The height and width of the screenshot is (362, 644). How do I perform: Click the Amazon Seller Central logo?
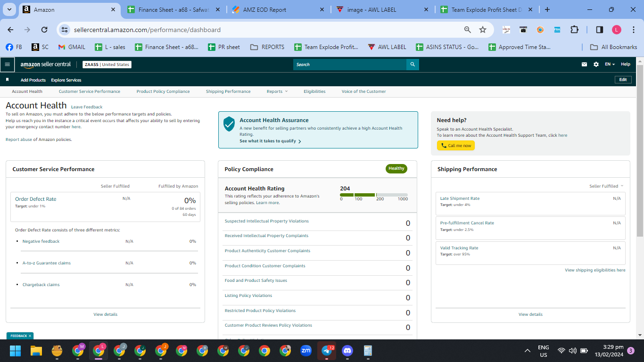tap(46, 65)
